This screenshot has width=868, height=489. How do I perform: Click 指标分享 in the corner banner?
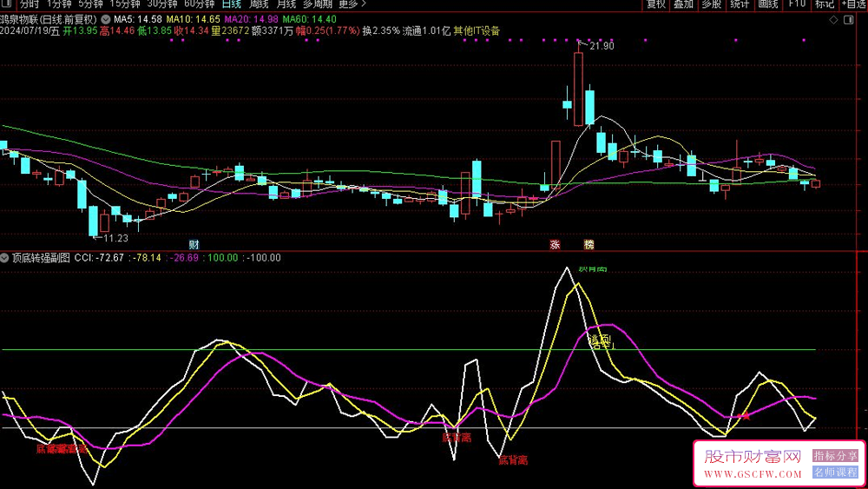coord(835,455)
